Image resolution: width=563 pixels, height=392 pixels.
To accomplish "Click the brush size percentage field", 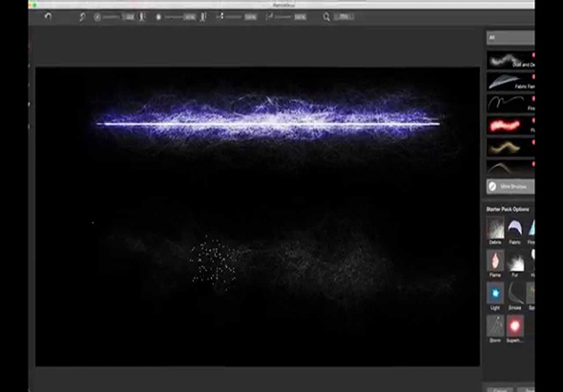I will click(x=129, y=17).
